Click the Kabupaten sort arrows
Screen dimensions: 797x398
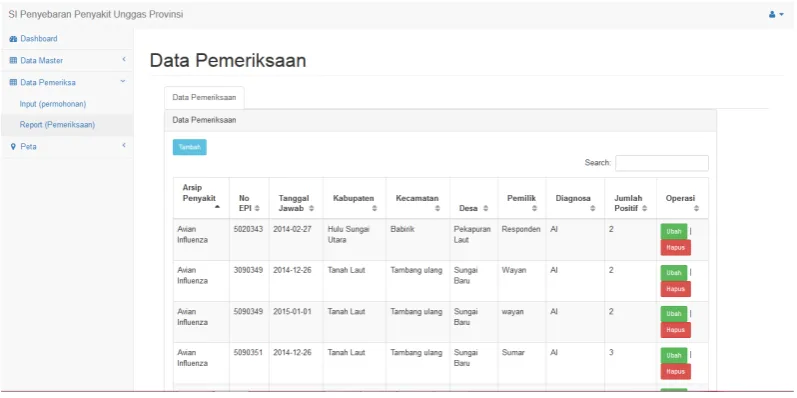(x=375, y=208)
